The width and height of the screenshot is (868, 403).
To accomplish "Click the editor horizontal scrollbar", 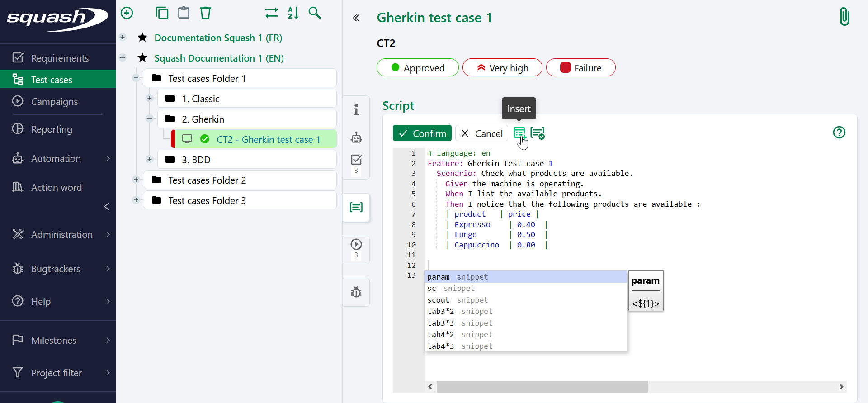I will 542,387.
